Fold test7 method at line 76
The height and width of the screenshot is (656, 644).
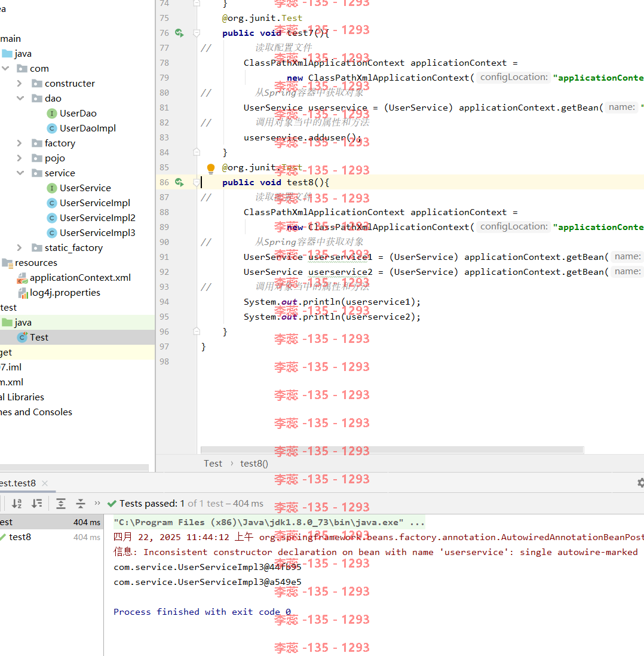point(197,33)
